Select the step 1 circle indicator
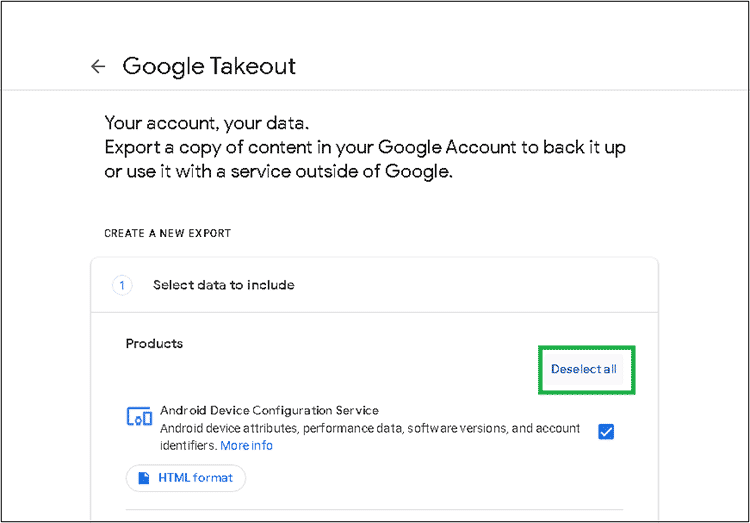This screenshot has width=750, height=523. click(122, 286)
